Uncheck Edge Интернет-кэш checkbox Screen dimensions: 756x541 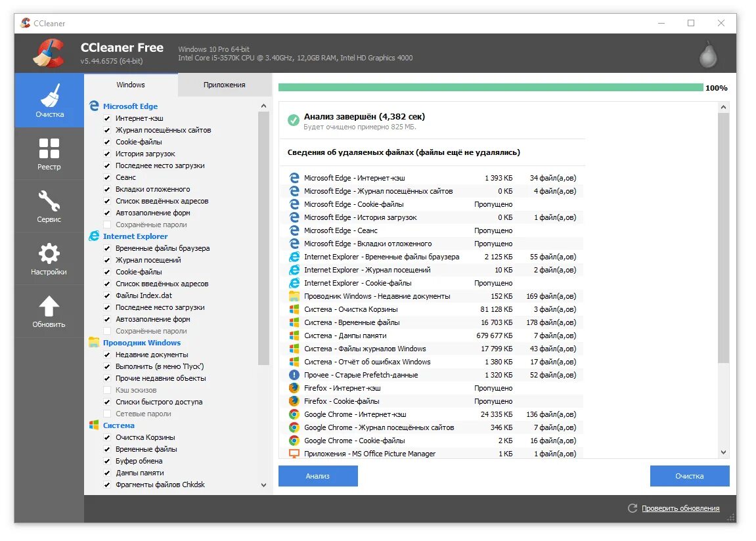pyautogui.click(x=107, y=118)
